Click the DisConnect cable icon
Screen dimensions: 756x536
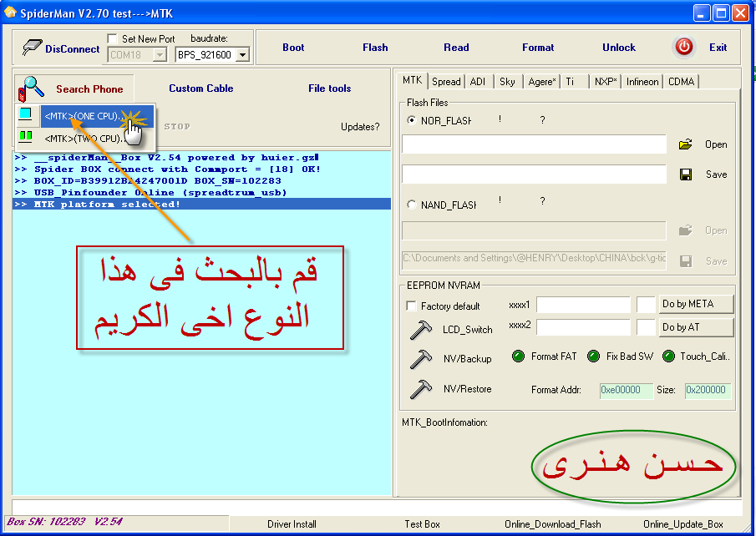point(32,48)
